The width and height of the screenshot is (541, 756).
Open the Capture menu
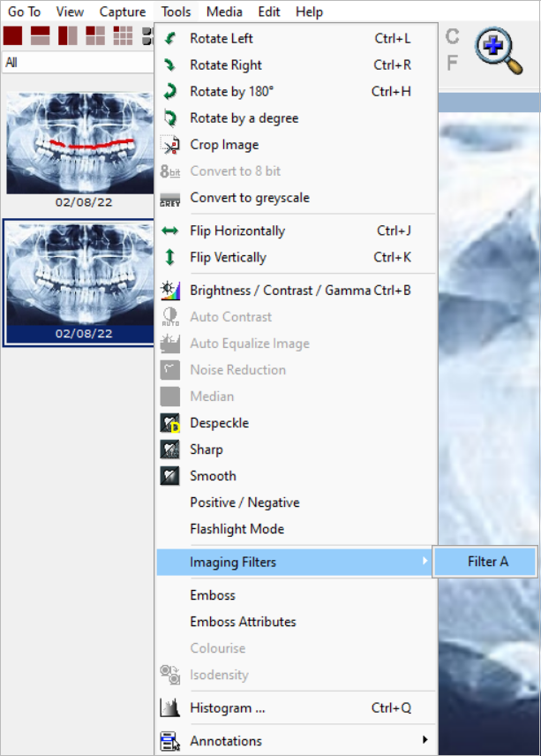123,11
